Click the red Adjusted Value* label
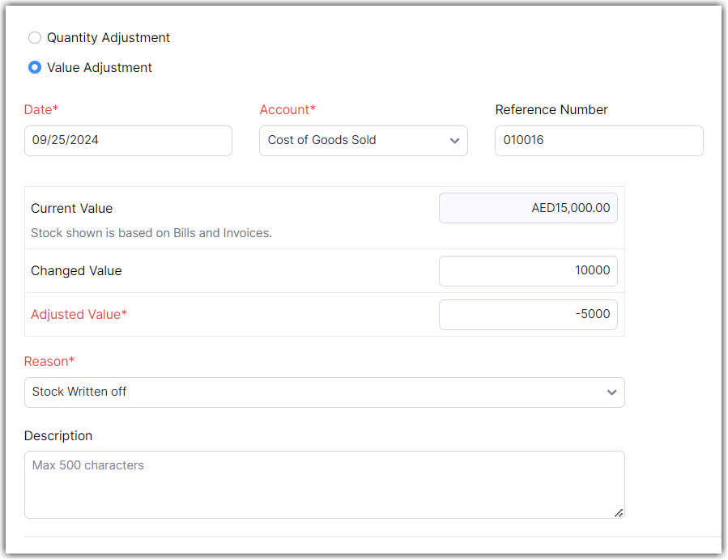 click(x=79, y=315)
